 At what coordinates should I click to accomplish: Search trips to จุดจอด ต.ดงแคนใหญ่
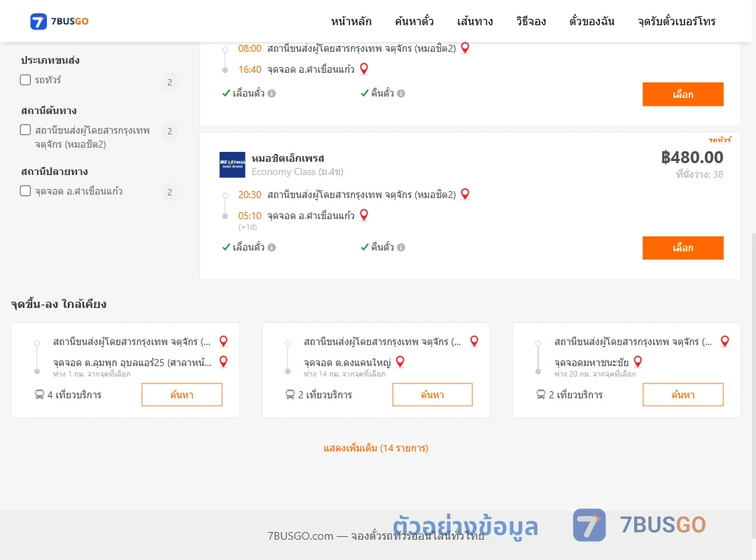pos(433,395)
